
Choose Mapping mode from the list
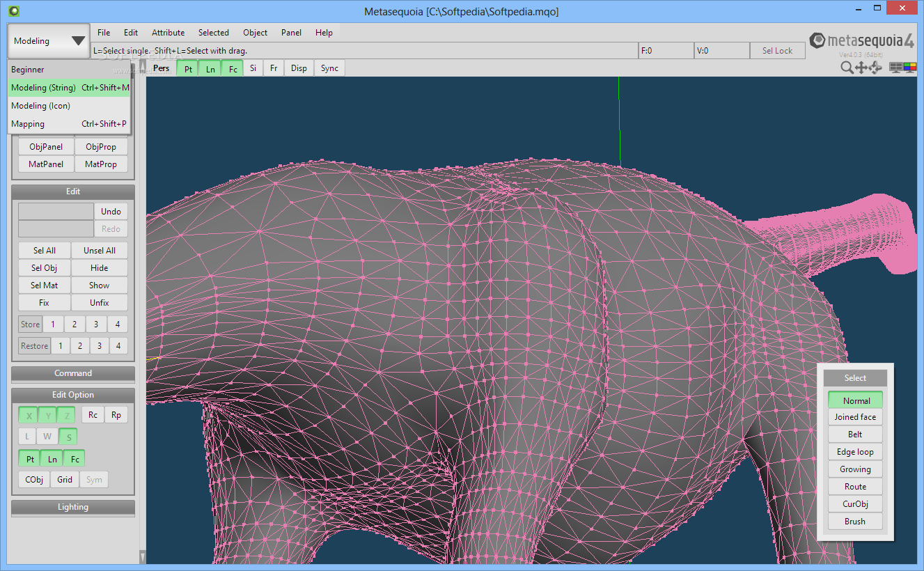70,124
